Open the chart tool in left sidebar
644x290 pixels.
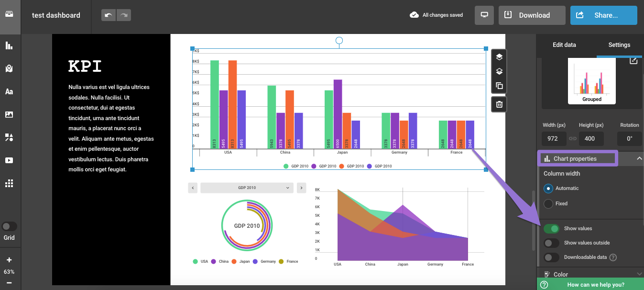(9, 45)
